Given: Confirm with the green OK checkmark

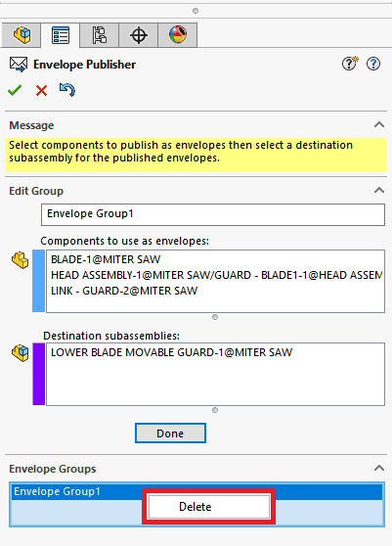Looking at the screenshot, I should 15,91.
